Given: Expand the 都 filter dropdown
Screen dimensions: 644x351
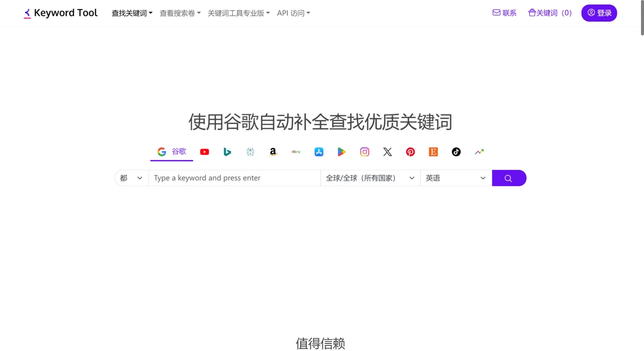Looking at the screenshot, I should click(x=131, y=178).
